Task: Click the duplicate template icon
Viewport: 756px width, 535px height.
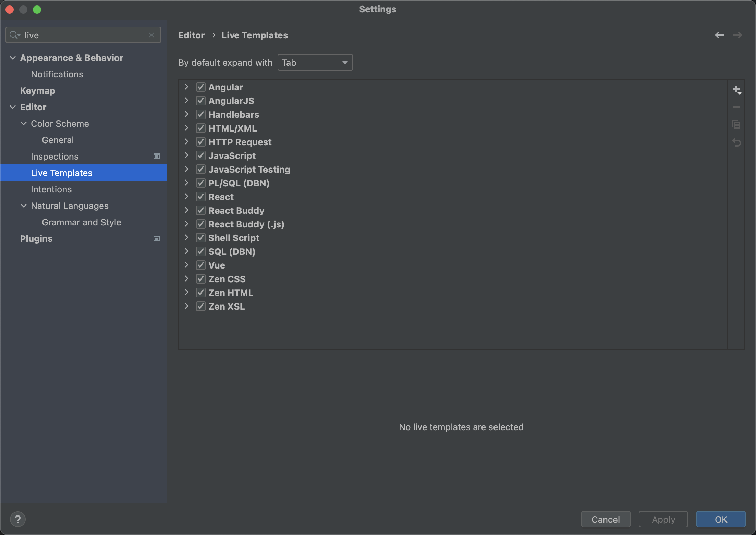Action: point(736,124)
